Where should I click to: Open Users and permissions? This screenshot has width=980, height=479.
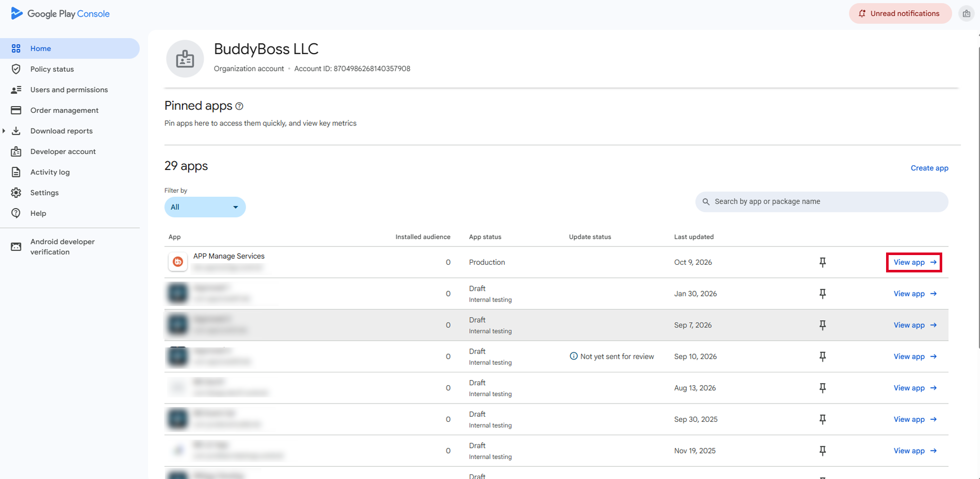[x=69, y=90]
